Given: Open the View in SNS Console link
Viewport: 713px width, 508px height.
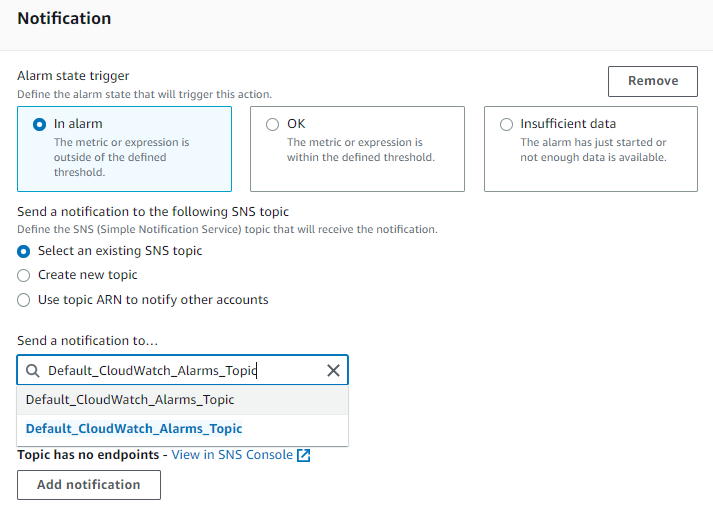Looking at the screenshot, I should tap(232, 455).
